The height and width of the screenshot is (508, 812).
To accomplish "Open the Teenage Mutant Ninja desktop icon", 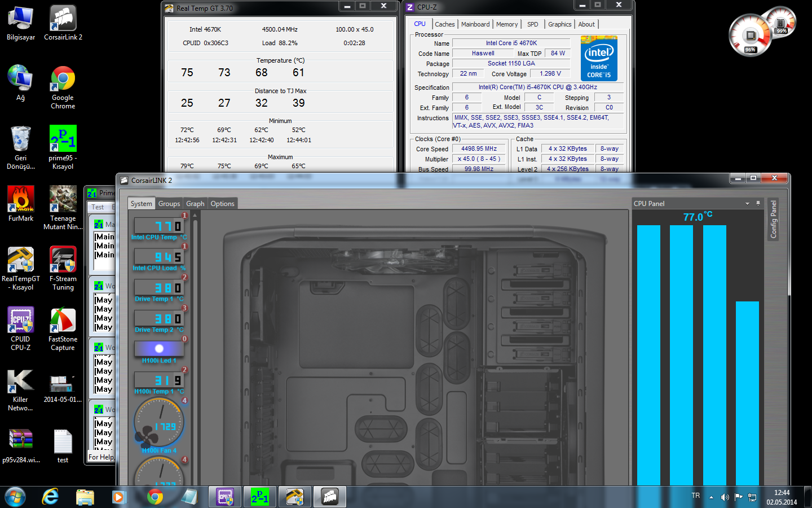I will (63, 208).
